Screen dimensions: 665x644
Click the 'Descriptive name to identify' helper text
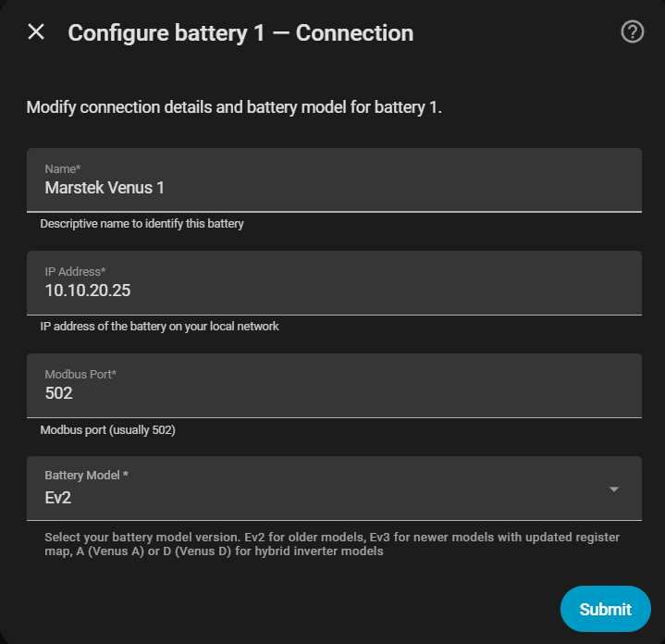coord(142,224)
